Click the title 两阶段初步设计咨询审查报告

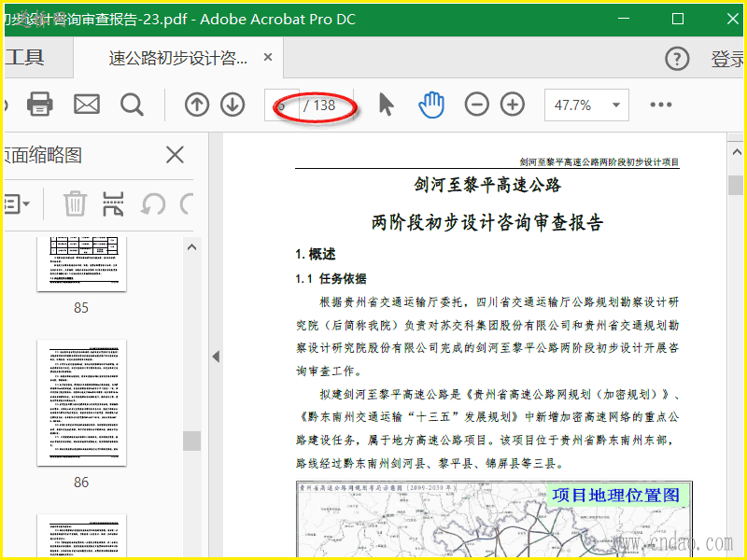point(487,222)
